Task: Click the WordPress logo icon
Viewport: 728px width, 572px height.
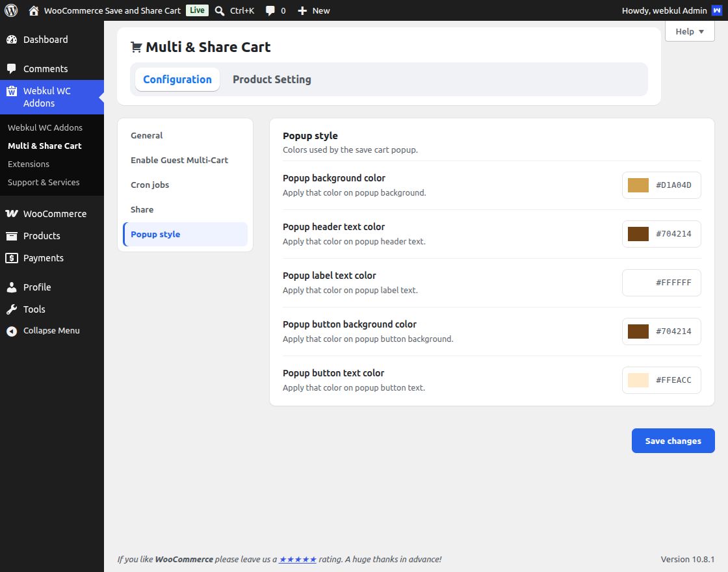Action: (x=11, y=10)
